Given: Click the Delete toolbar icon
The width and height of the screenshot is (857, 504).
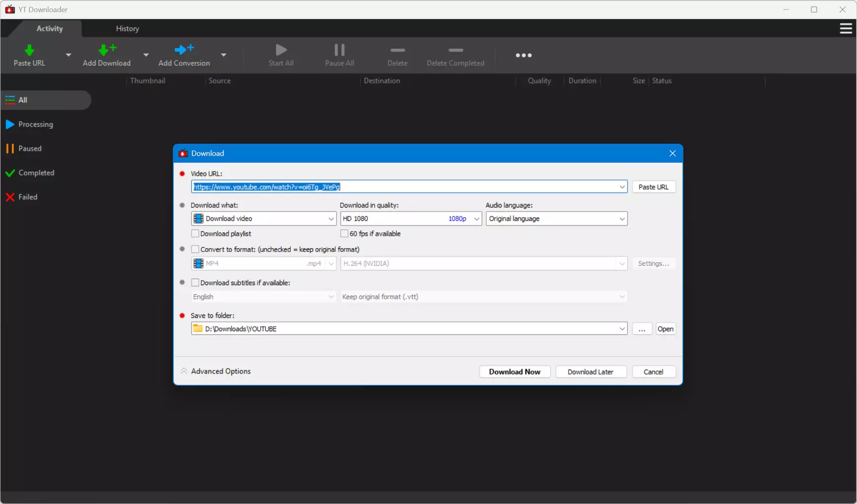Looking at the screenshot, I should [397, 50].
